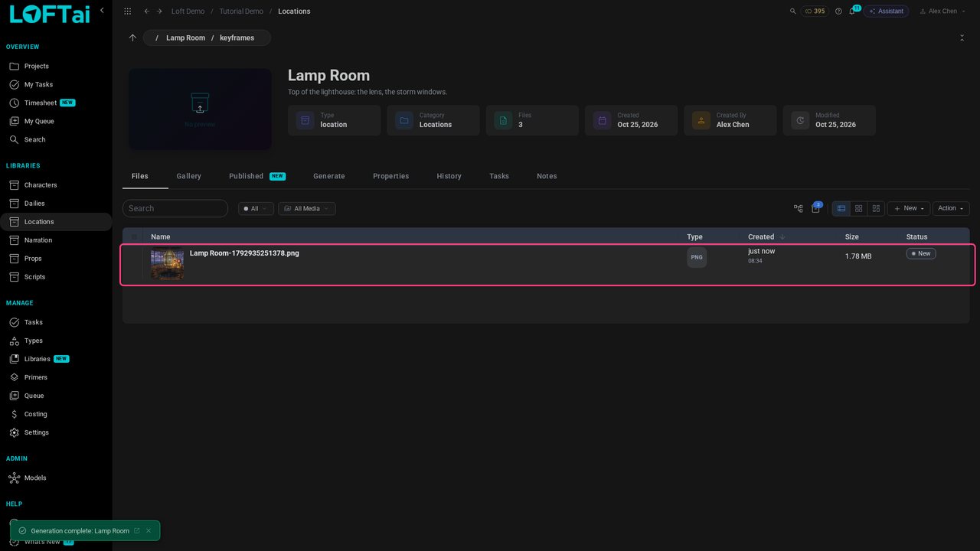
Task: Upload a preview image for Lamp Room
Action: [200, 109]
